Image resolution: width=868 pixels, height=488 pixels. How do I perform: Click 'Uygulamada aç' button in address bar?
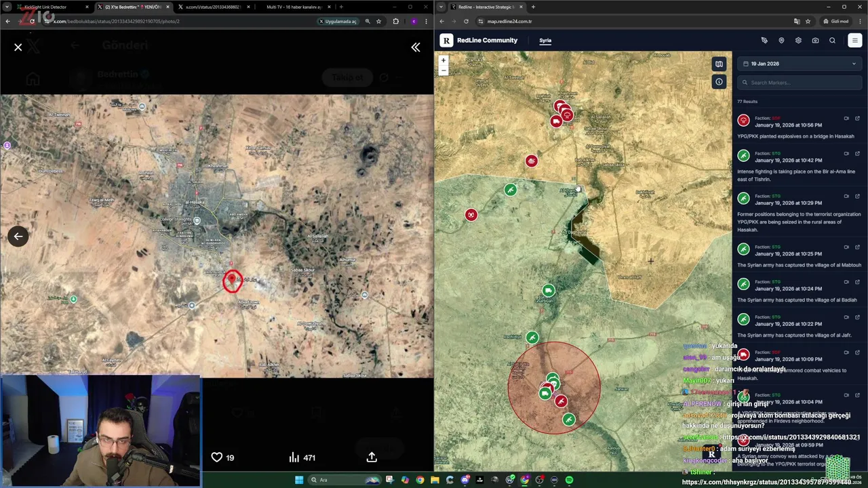click(338, 21)
